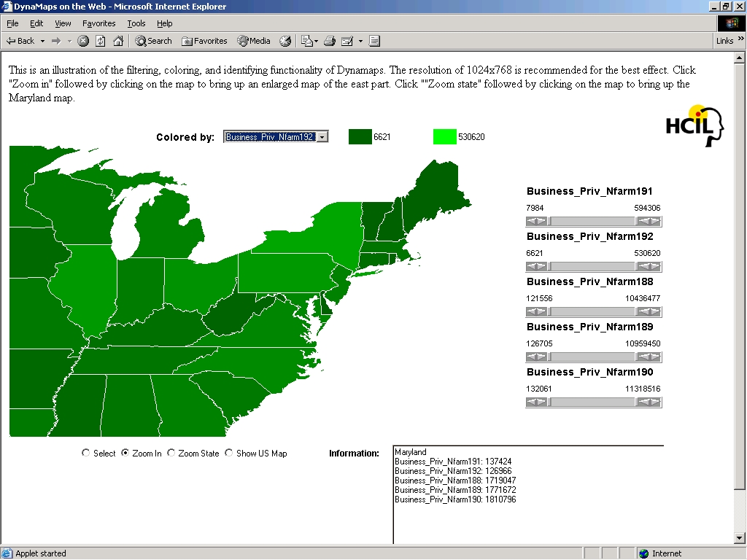Viewport: 747px width, 560px height.
Task: Click the Mail icon in toolbar
Action: point(307,41)
